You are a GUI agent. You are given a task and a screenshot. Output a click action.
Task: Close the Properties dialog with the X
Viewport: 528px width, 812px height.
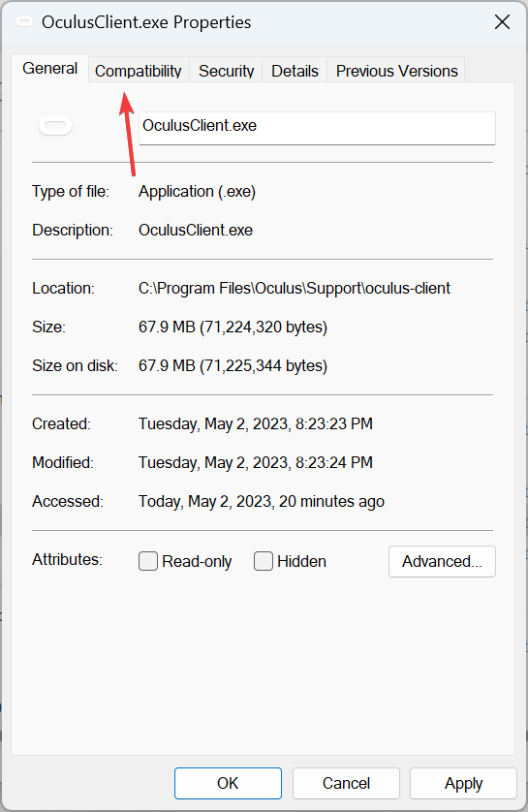point(502,22)
